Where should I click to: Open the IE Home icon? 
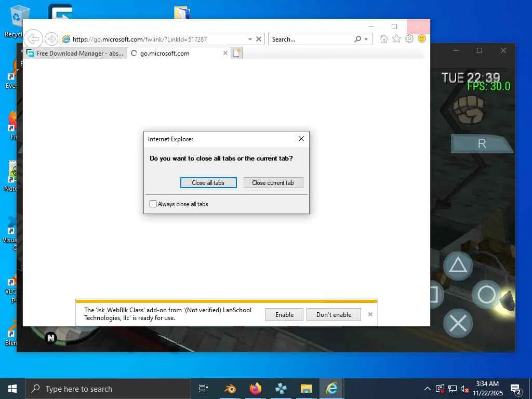click(384, 38)
